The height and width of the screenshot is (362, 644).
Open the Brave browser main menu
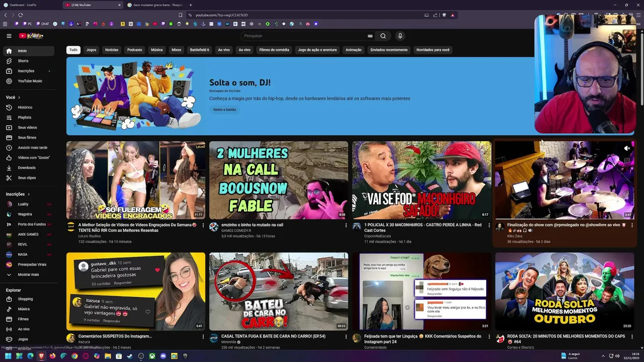pyautogui.click(x=638, y=15)
